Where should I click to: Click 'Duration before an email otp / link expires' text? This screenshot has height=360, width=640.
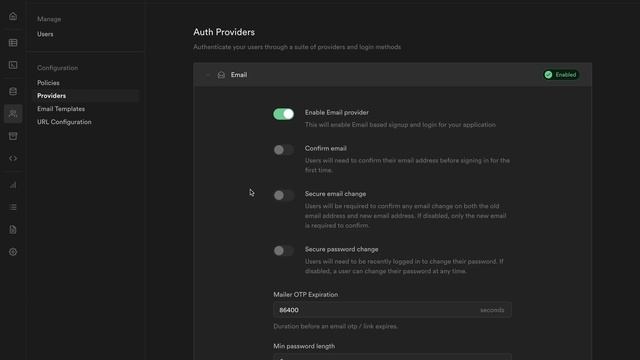(x=336, y=326)
